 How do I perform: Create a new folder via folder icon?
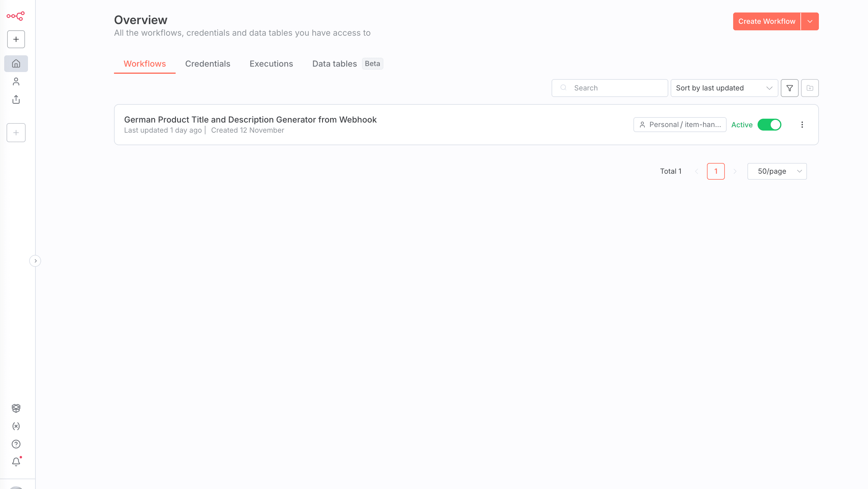point(810,88)
